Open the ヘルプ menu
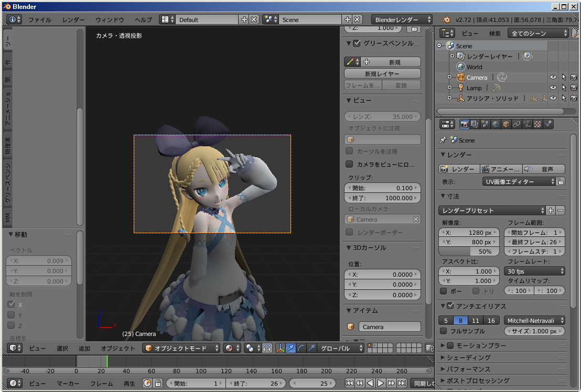Image resolution: width=581 pixels, height=392 pixels. 143,19
